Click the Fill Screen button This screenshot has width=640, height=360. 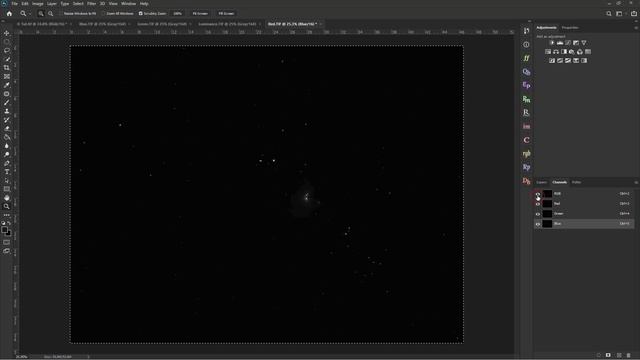coord(226,13)
